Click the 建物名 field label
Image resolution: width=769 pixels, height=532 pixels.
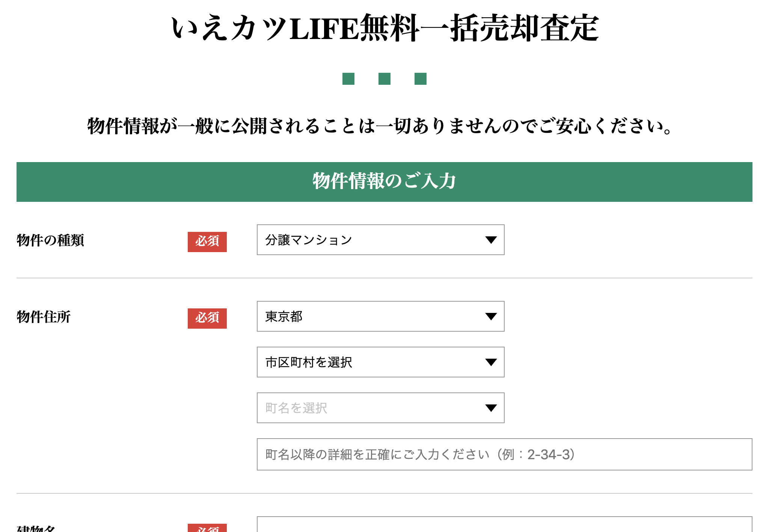pyautogui.click(x=36, y=528)
